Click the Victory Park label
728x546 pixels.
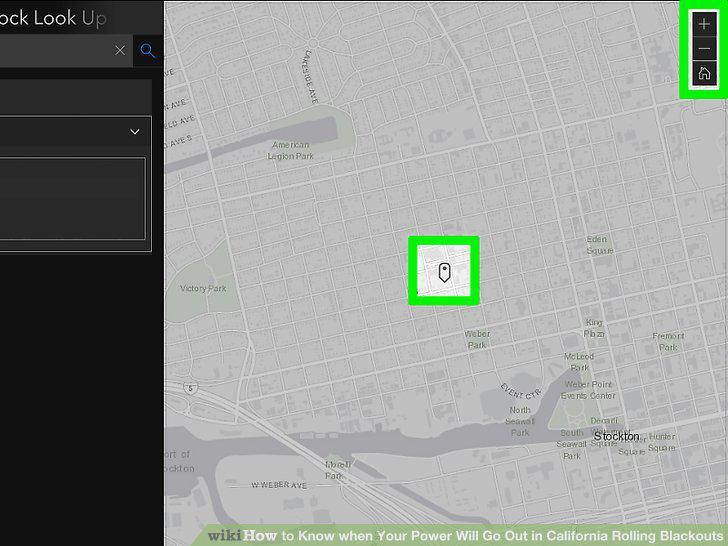[203, 288]
